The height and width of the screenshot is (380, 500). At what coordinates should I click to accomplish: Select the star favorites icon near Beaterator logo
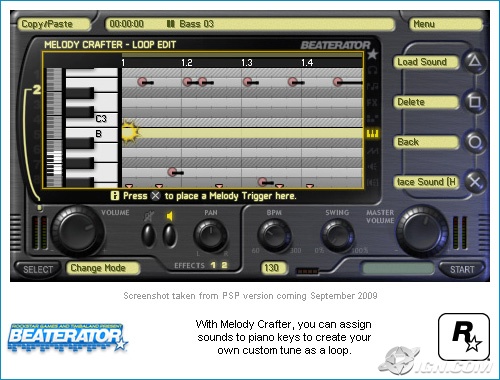pyautogui.click(x=372, y=54)
